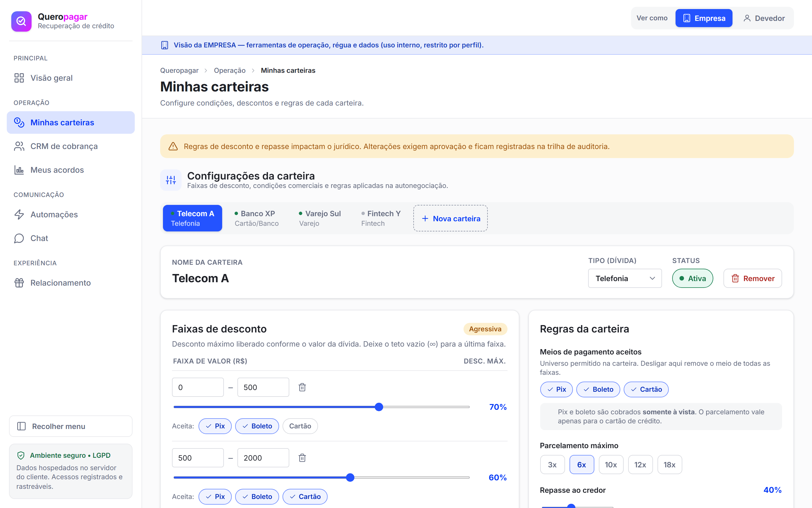The width and height of the screenshot is (812, 508).
Task: Open the Tipo (dívida) Telefonia dropdown
Action: tap(625, 278)
